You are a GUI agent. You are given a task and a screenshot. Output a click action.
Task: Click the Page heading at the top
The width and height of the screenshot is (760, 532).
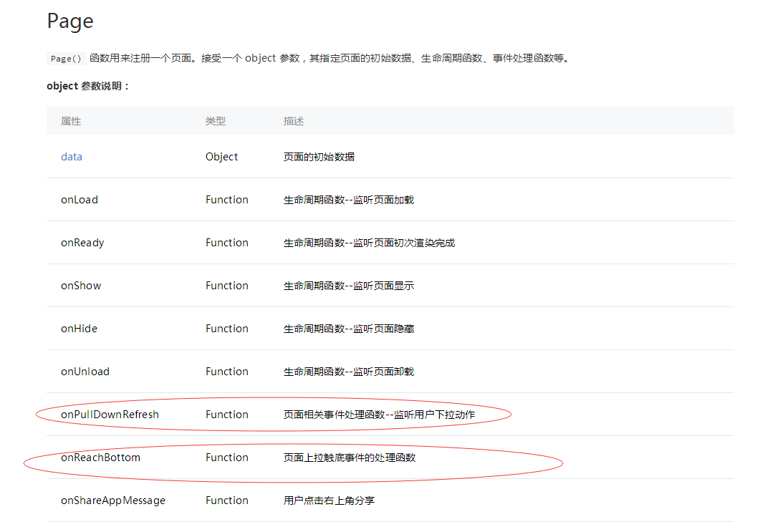70,21
